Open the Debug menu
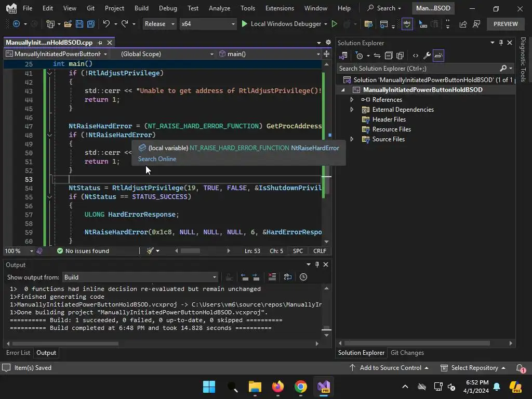The image size is (532, 399). (168, 8)
